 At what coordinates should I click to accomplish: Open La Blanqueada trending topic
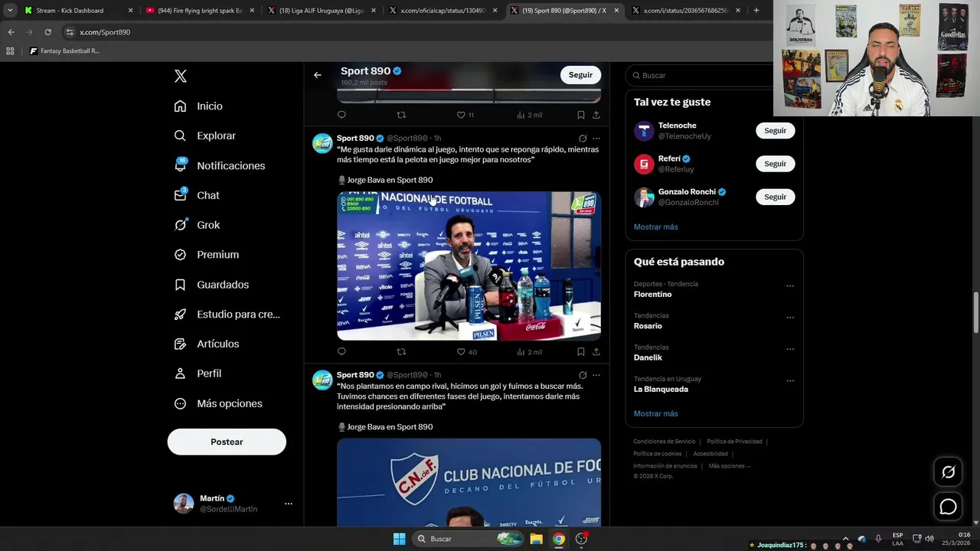point(661,389)
